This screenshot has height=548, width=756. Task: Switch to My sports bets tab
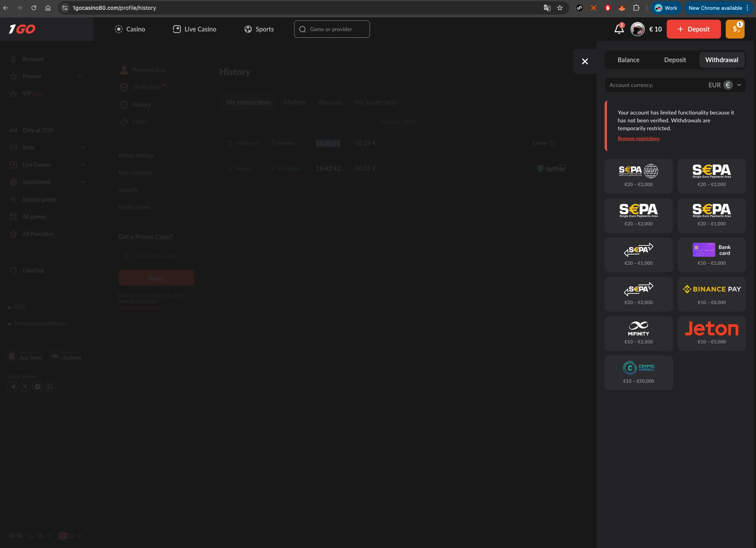376,102
